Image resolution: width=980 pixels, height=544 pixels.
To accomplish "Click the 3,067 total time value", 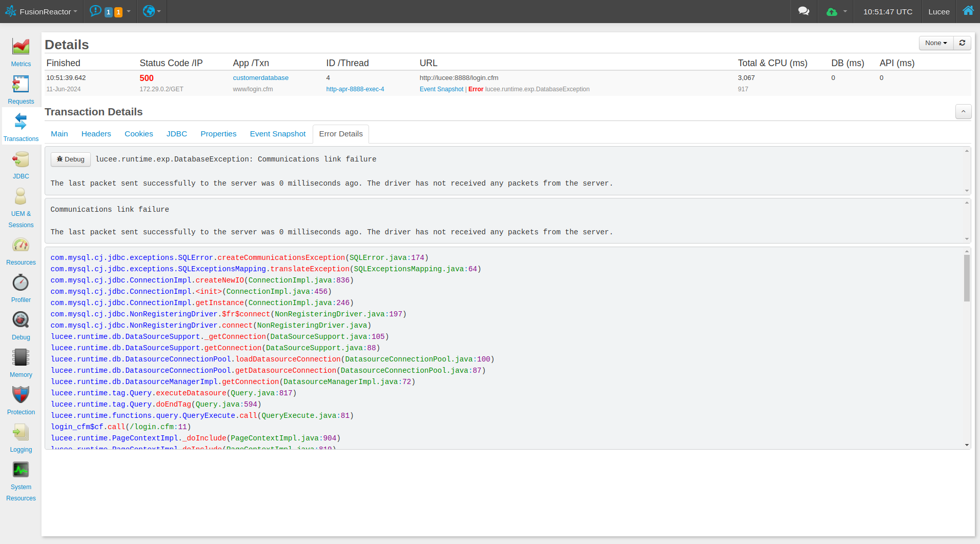I will [746, 78].
